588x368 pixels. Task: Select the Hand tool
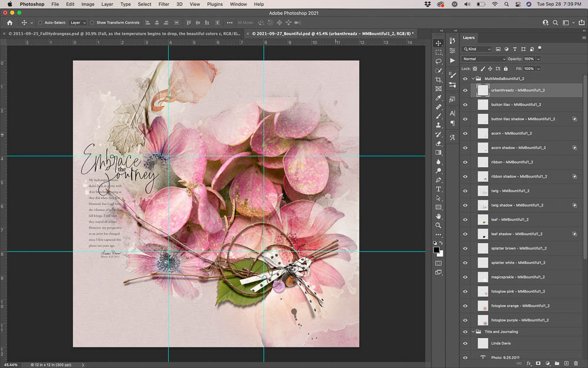[438, 216]
